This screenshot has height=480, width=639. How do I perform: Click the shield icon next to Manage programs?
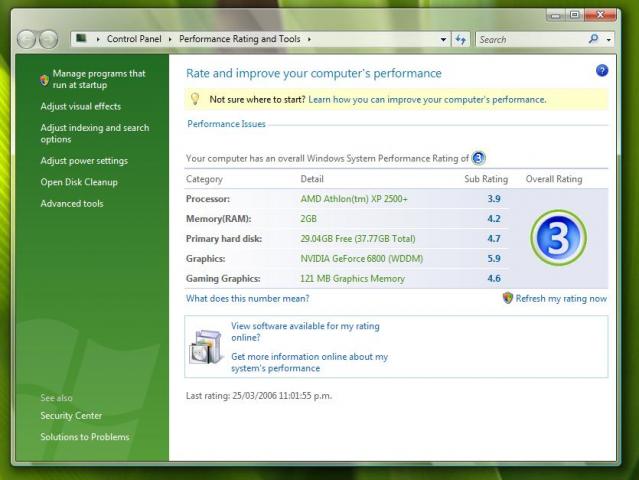coord(44,79)
